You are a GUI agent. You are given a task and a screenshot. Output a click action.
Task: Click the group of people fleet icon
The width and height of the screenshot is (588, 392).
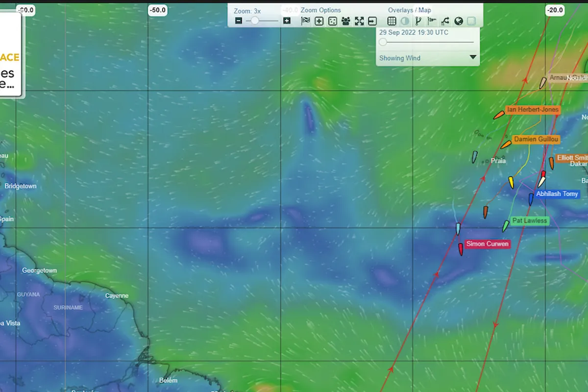[346, 21]
